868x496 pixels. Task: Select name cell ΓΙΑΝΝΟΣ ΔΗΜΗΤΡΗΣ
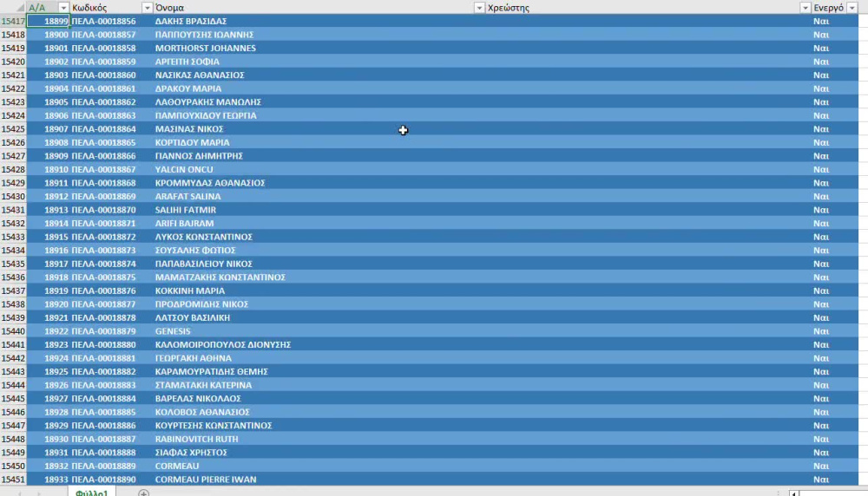coord(319,156)
